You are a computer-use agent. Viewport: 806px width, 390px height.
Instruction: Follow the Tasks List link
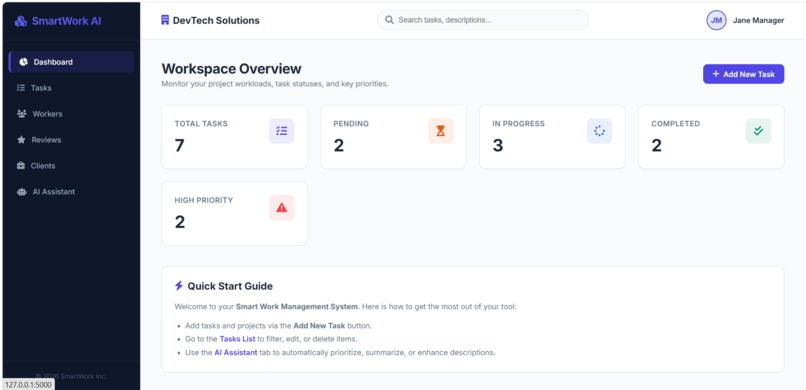click(237, 339)
